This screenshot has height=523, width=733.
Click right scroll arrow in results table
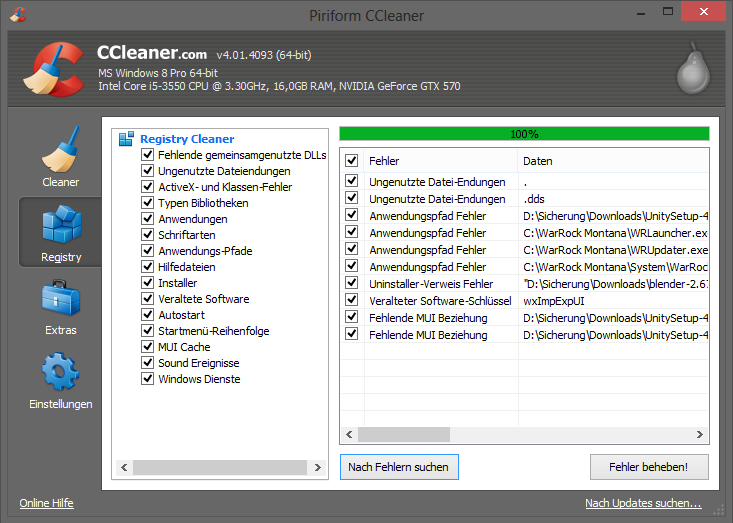click(700, 434)
